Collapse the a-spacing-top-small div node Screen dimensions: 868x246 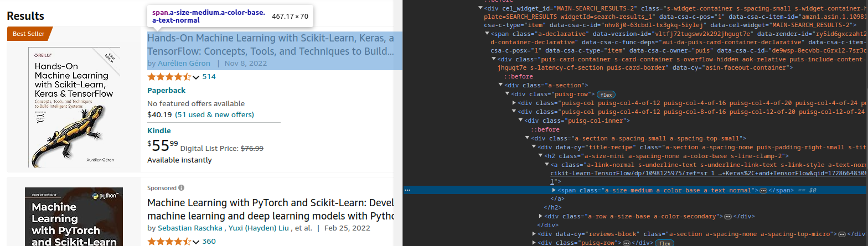coord(528,138)
